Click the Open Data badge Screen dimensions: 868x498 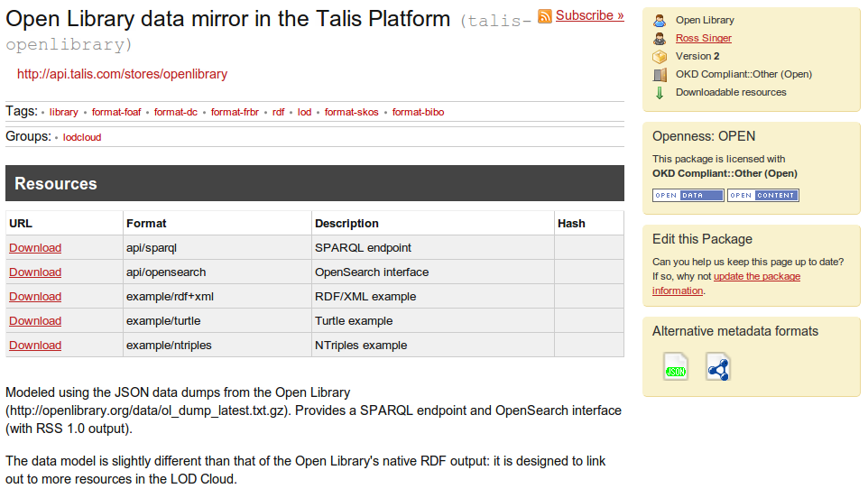688,196
